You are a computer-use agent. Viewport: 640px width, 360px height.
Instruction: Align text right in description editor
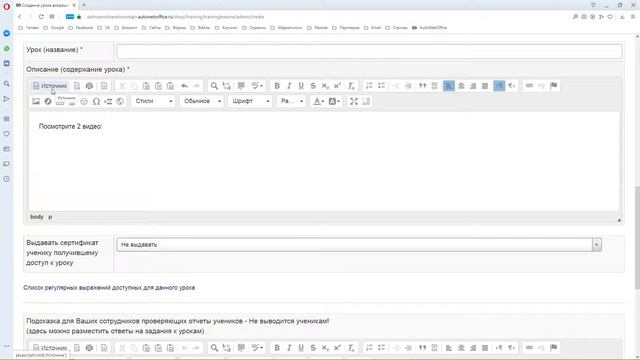tap(473, 86)
